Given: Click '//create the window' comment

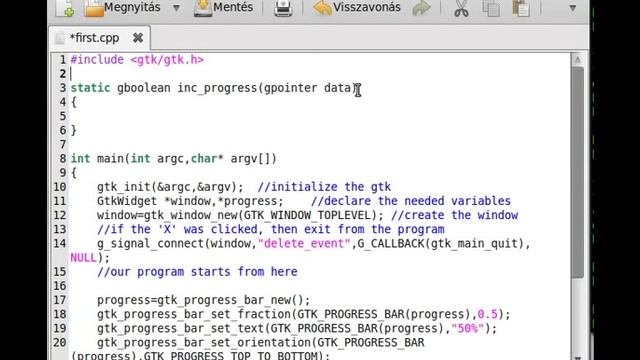Looking at the screenshot, I should (454, 215).
